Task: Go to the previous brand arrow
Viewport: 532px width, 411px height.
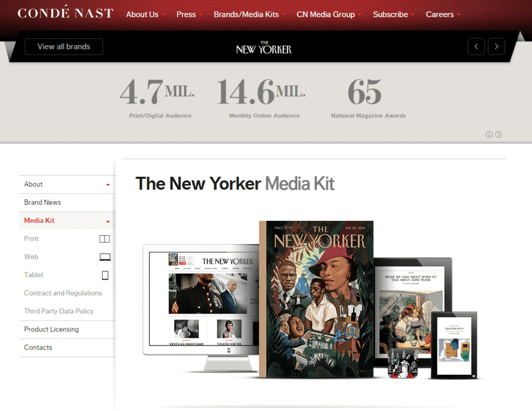Action: 476,46
